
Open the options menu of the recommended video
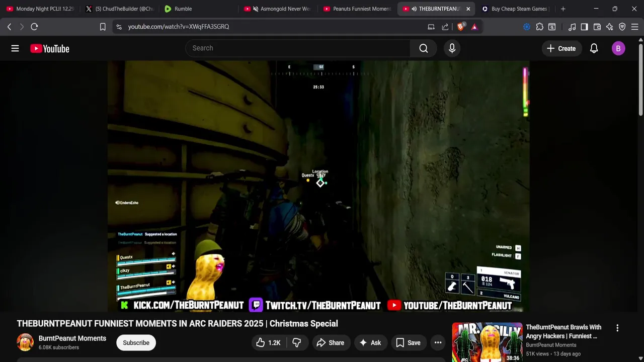click(x=617, y=328)
